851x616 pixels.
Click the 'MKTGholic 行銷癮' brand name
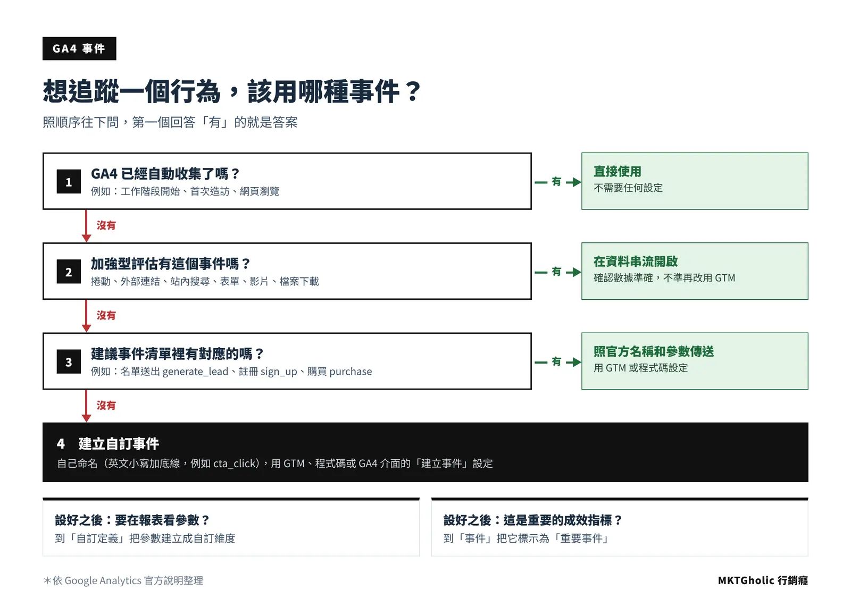coord(763,580)
